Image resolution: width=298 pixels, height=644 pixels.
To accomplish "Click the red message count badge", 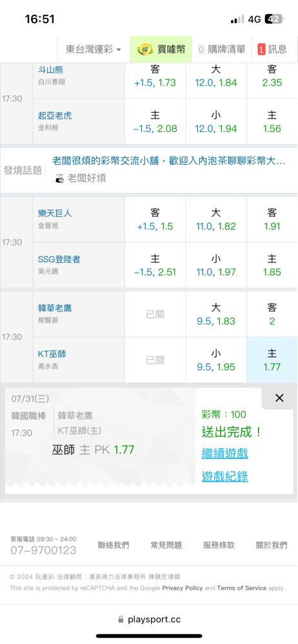I will tap(261, 50).
